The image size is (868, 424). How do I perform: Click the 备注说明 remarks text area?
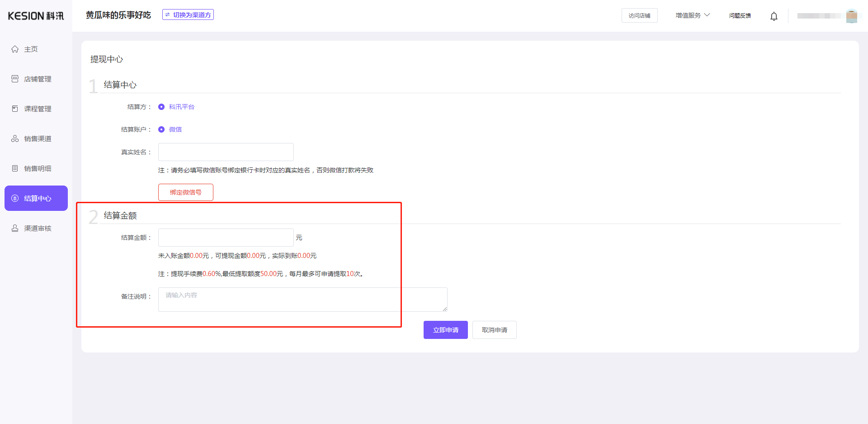coord(302,299)
